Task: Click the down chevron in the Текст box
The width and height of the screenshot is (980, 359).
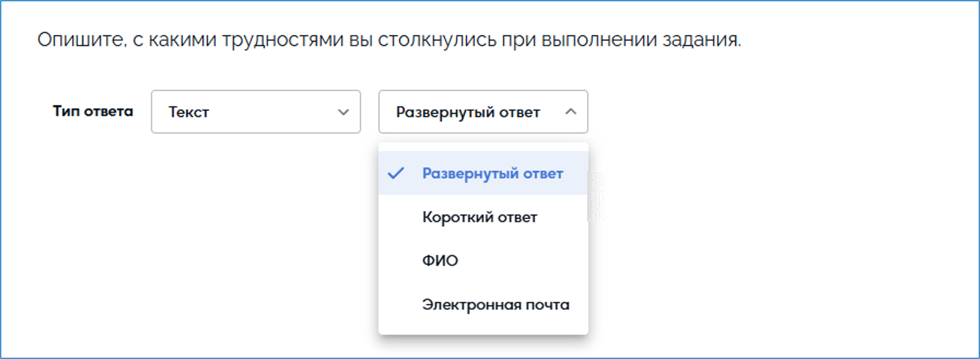Action: click(343, 112)
